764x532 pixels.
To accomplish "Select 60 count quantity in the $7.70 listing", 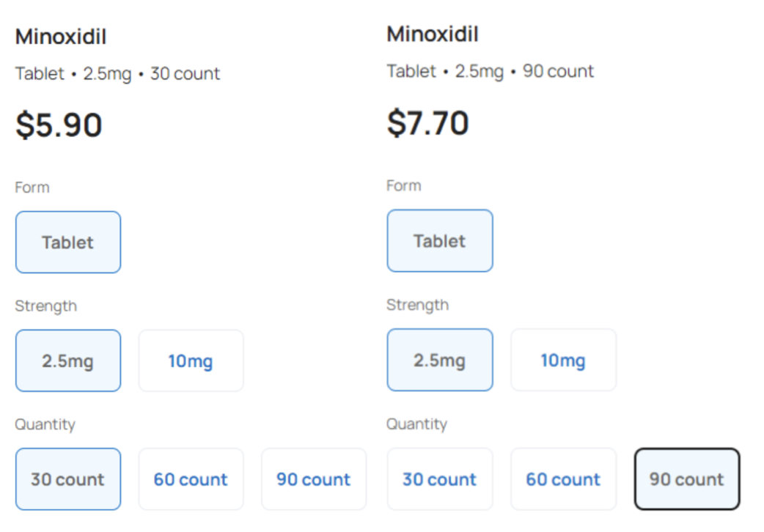I will pyautogui.click(x=563, y=480).
